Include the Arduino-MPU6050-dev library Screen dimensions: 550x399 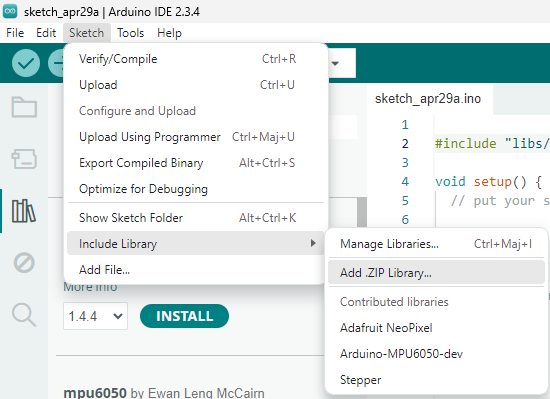(x=436, y=354)
